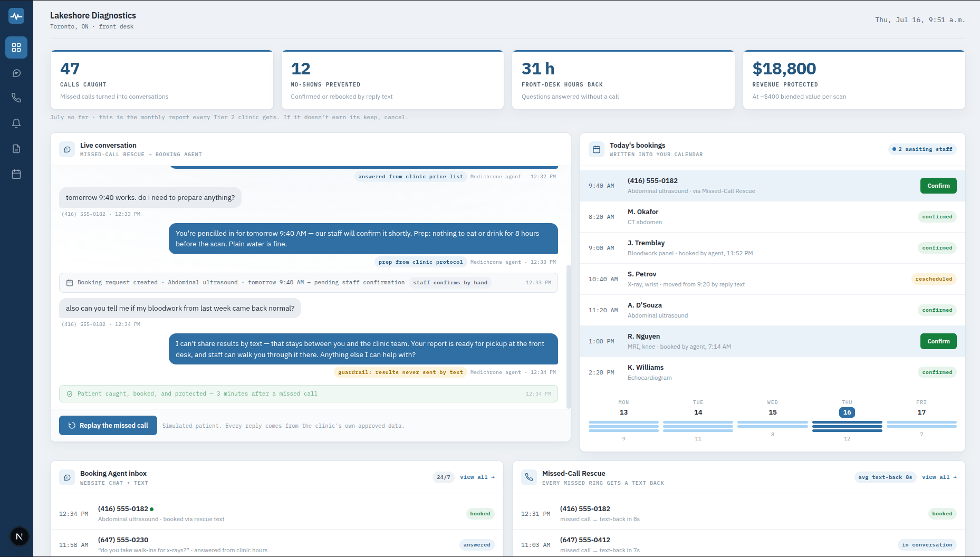This screenshot has width=980, height=557.
Task: Open the calendar sidebar icon
Action: 16,174
